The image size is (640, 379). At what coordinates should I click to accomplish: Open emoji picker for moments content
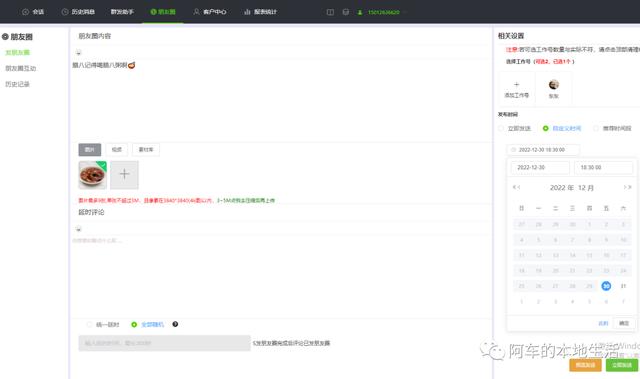tap(78, 53)
